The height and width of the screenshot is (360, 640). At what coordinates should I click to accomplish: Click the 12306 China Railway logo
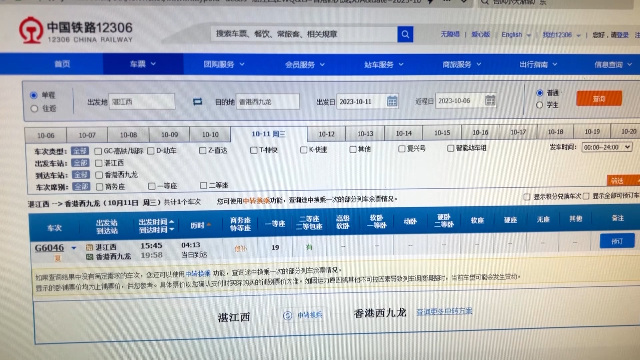click(x=76, y=30)
